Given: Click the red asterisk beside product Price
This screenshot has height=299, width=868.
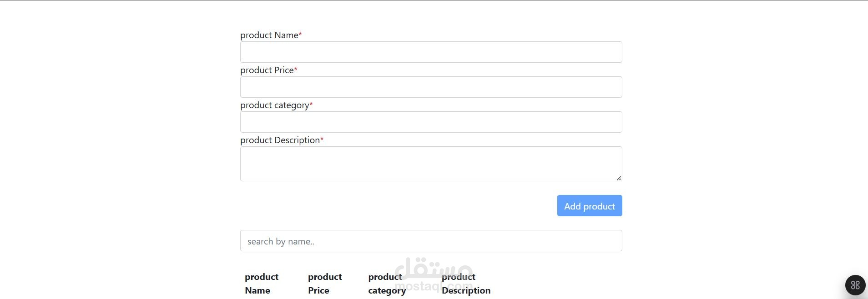Looking at the screenshot, I should point(295,70).
